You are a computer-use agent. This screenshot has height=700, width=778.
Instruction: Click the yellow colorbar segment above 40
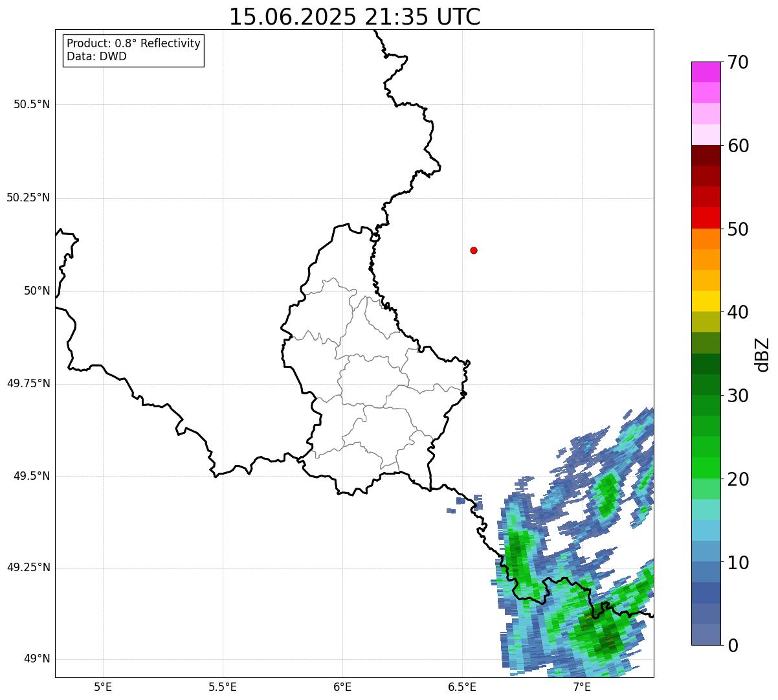pyautogui.click(x=706, y=301)
